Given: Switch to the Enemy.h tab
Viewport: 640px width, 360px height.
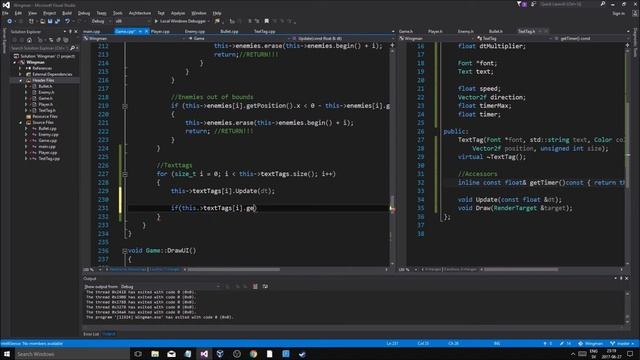Looking at the screenshot, I should (x=466, y=31).
